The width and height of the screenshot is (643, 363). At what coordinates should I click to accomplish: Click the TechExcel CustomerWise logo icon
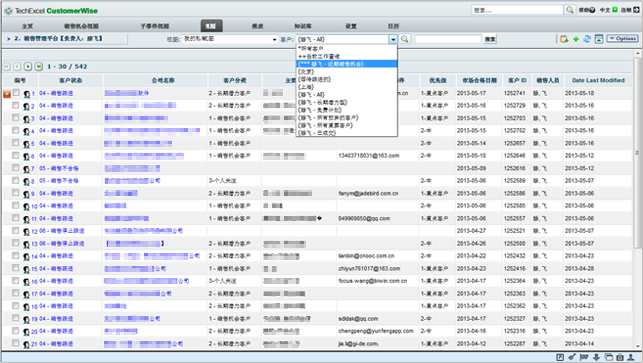point(8,11)
